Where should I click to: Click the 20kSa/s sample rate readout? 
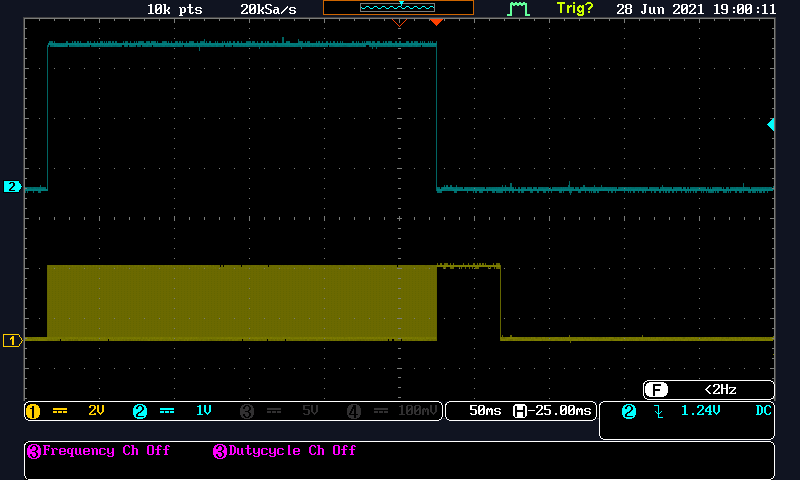click(268, 9)
